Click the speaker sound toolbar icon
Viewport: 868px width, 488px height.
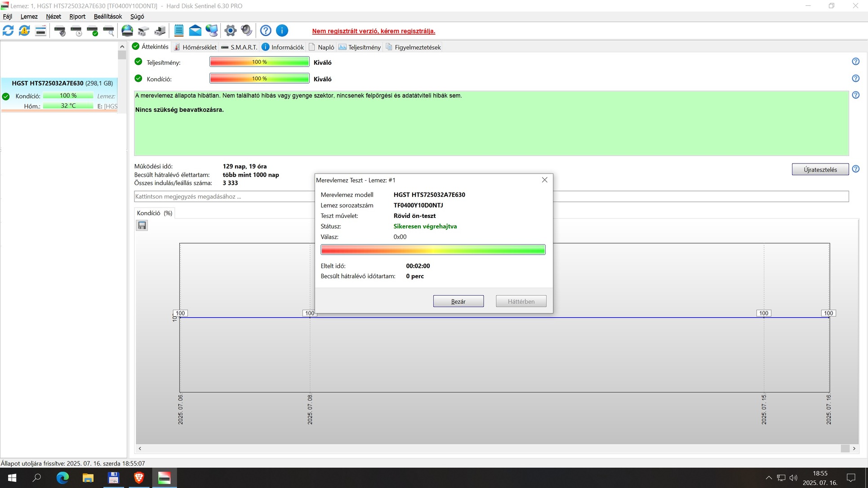point(246,31)
